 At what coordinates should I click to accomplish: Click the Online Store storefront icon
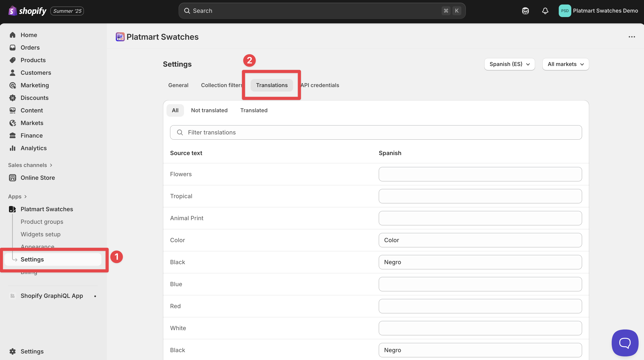tap(13, 178)
